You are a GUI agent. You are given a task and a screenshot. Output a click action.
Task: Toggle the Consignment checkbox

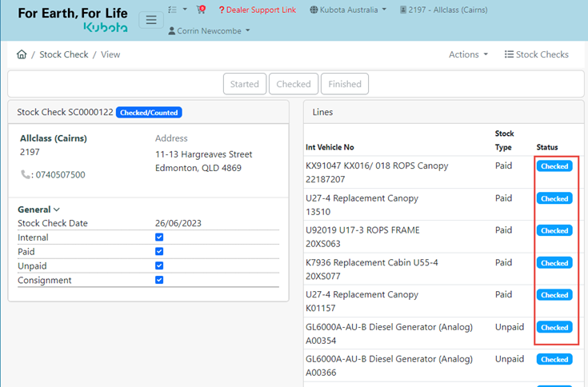159,280
